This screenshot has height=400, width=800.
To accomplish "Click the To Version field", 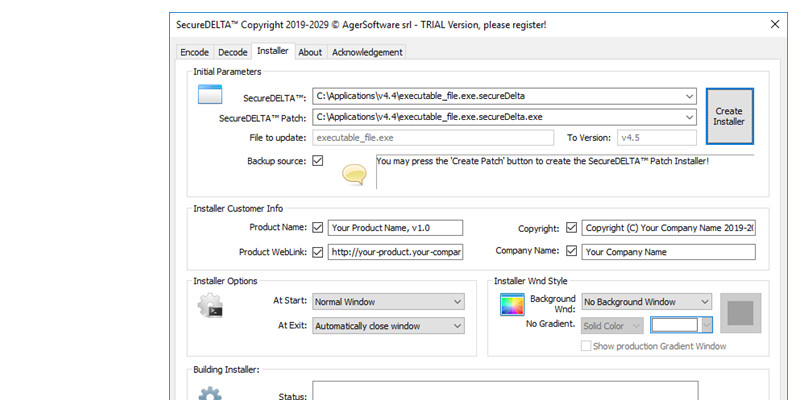I will coord(657,138).
